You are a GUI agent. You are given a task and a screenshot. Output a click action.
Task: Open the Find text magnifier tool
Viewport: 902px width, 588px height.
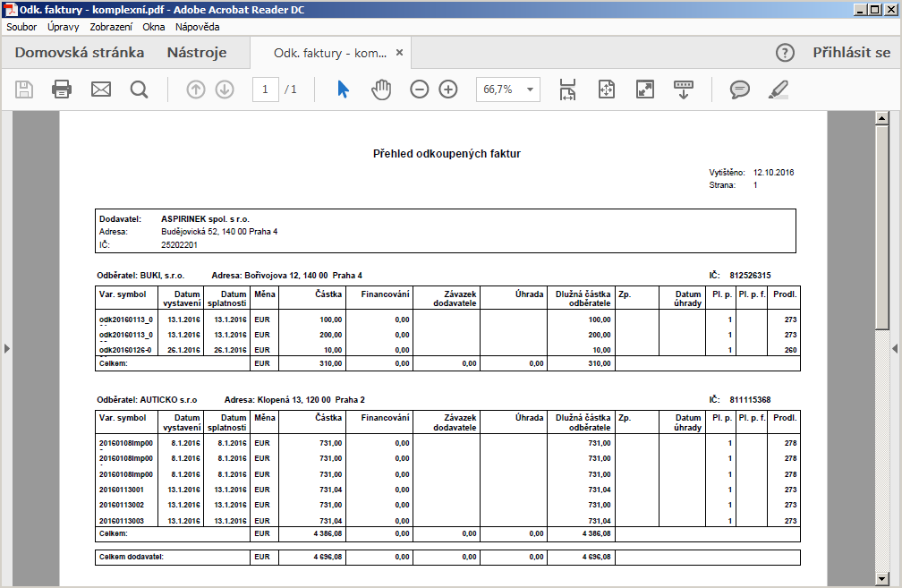click(x=139, y=89)
